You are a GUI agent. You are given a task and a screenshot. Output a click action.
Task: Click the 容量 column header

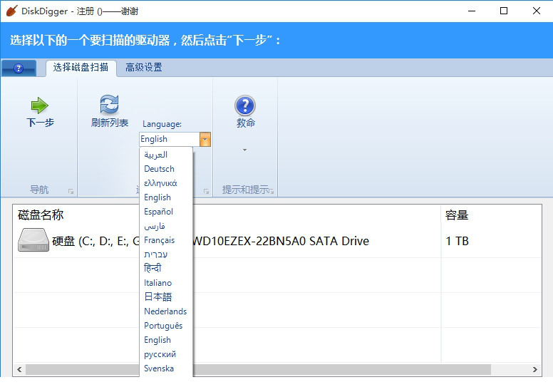pos(456,215)
